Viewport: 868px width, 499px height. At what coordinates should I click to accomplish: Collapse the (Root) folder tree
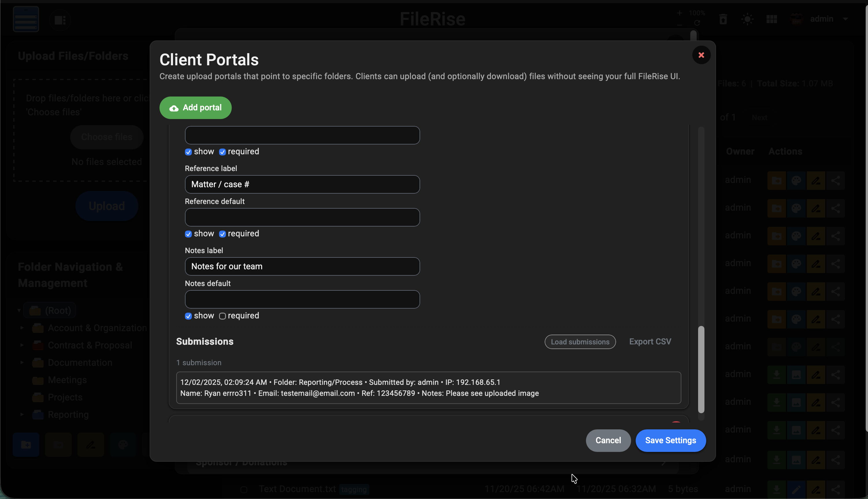pos(19,310)
